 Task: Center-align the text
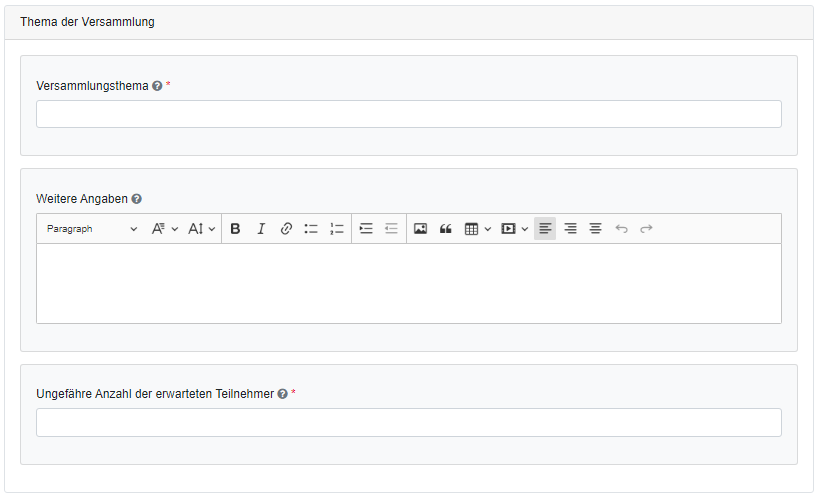[x=595, y=229]
